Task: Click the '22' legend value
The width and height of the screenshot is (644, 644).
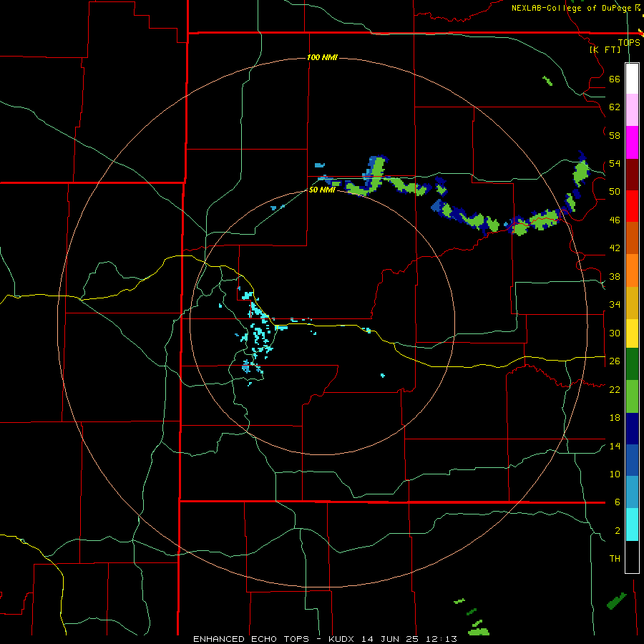Action: tap(615, 389)
